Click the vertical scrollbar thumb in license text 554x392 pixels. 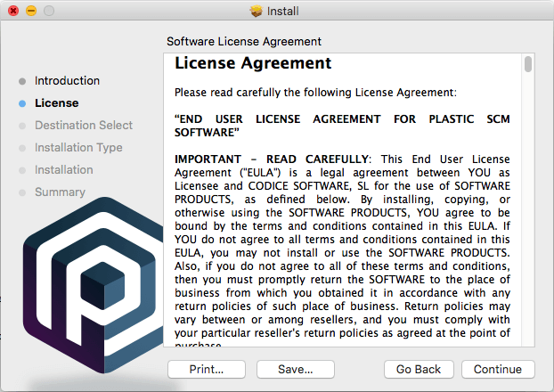pos(528,64)
